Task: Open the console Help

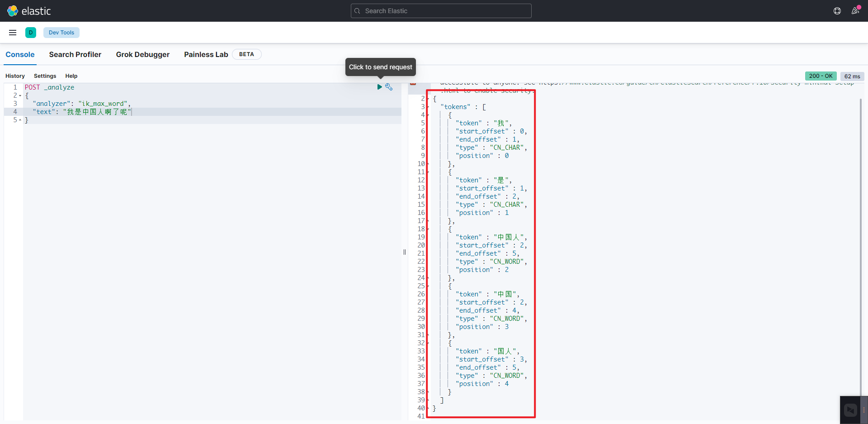Action: (x=71, y=76)
